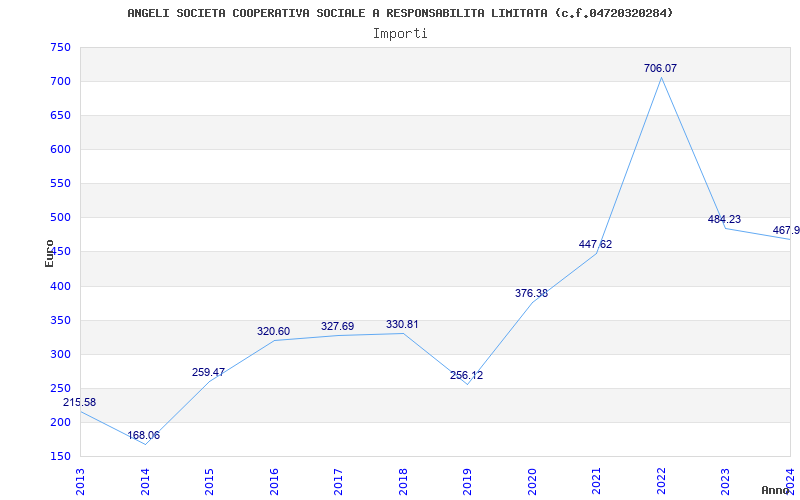800x500 pixels.
Task: Click the 484.23 data label
Action: tap(724, 219)
